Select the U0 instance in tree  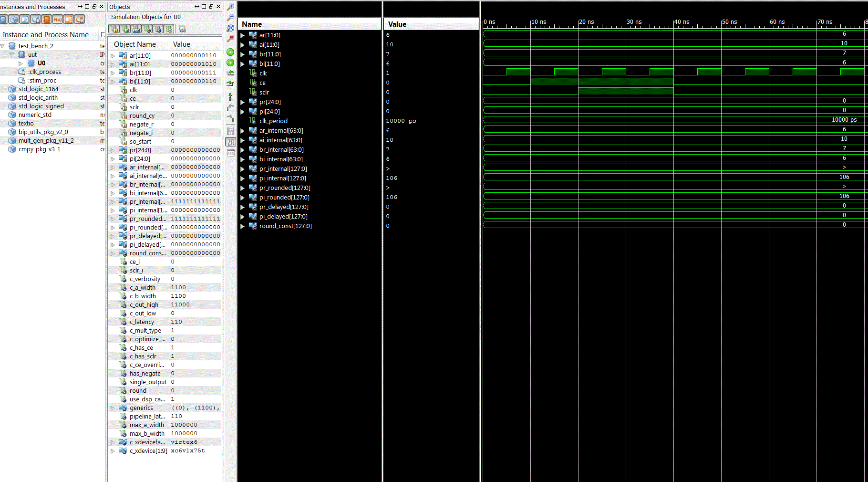point(41,63)
